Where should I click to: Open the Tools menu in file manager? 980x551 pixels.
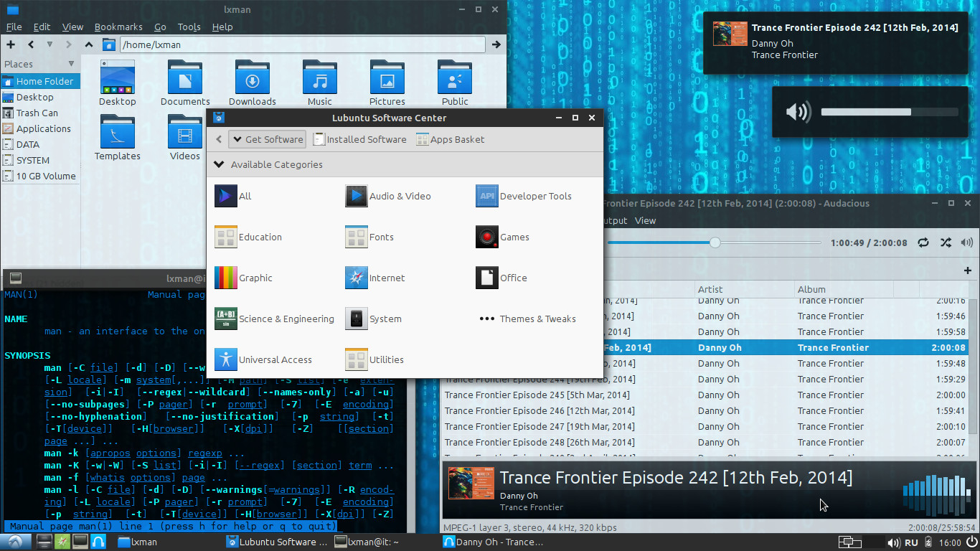coord(189,27)
